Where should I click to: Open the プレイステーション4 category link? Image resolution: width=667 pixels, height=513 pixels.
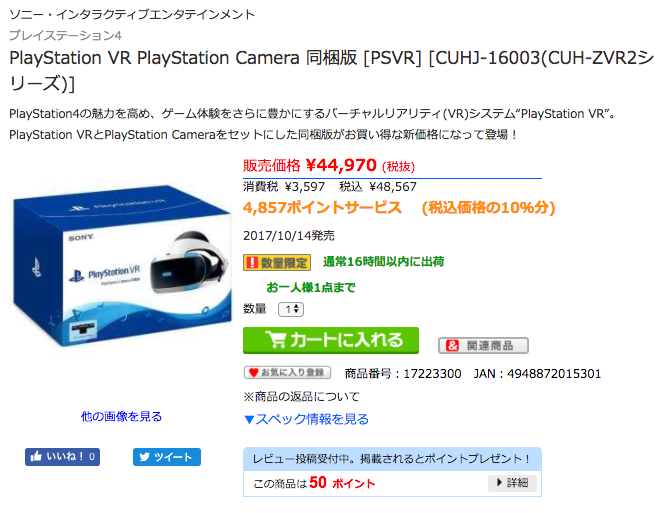(66, 35)
